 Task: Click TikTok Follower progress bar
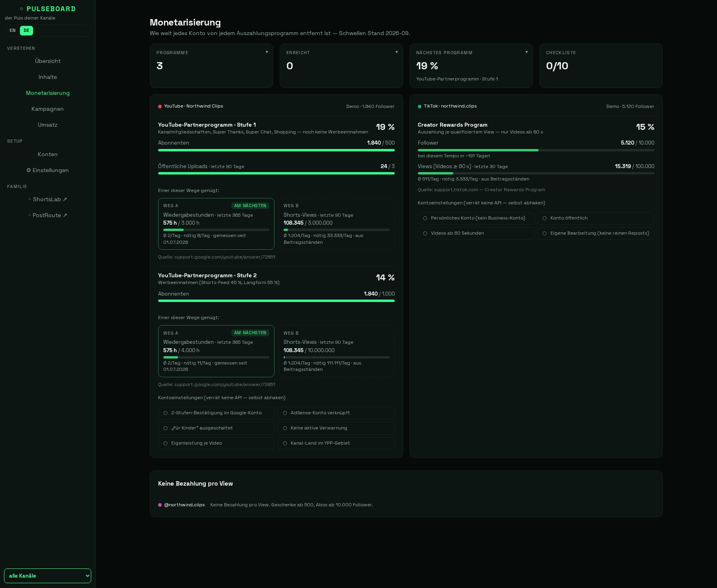click(x=536, y=150)
